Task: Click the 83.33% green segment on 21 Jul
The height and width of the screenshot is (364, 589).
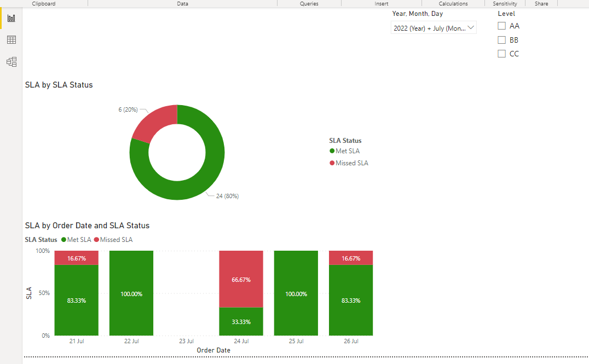Action: (77, 300)
